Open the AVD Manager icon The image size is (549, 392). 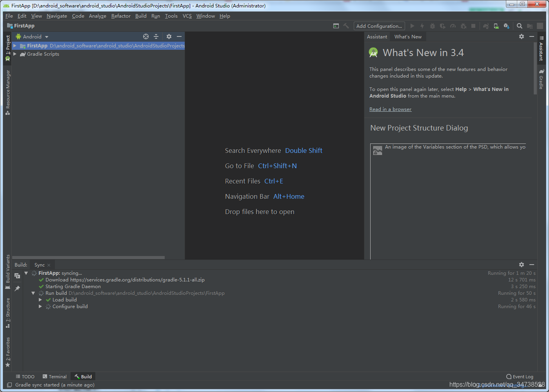(x=496, y=26)
